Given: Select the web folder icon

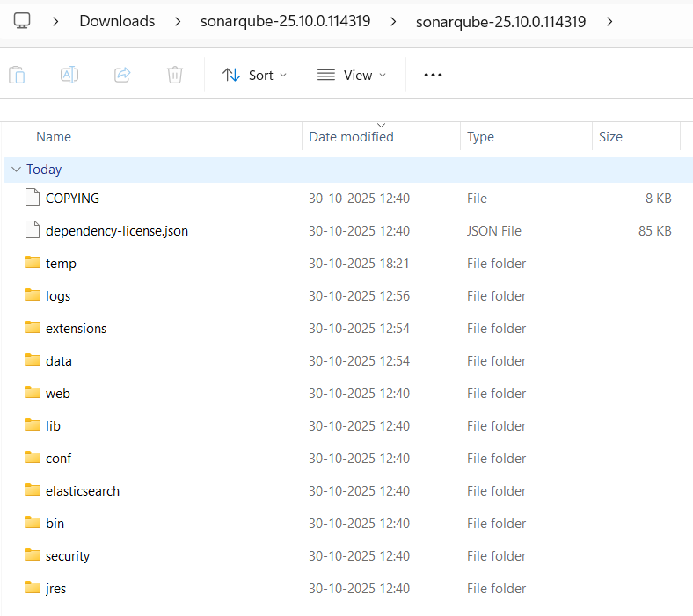Looking at the screenshot, I should pos(33,392).
